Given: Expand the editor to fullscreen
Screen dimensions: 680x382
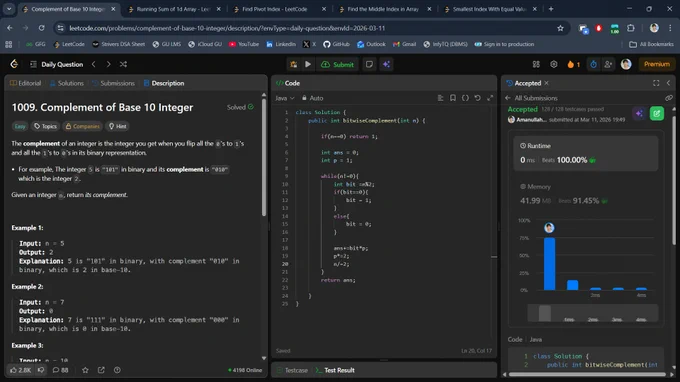Looking at the screenshot, I should (x=490, y=98).
